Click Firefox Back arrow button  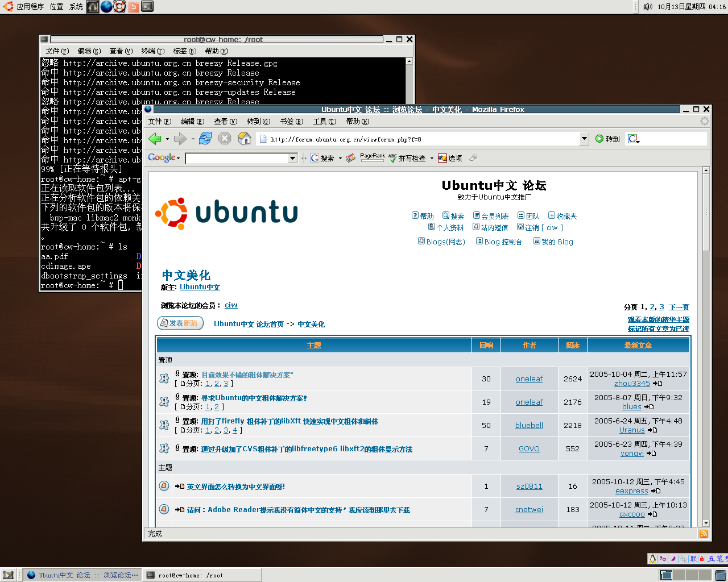155,139
